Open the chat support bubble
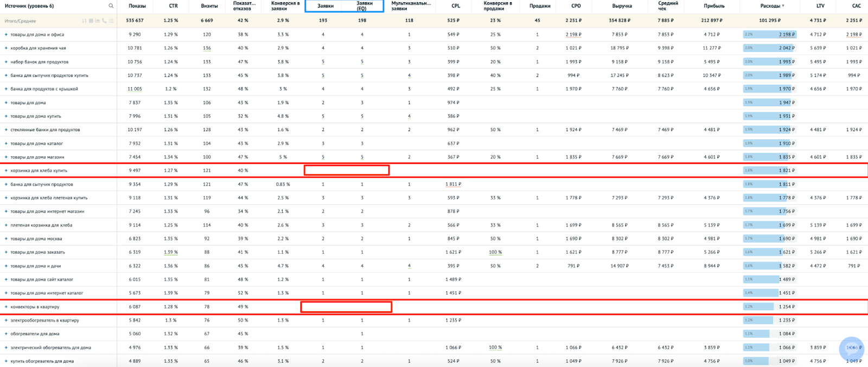Viewport: 868px width, 367px height. coord(851,349)
